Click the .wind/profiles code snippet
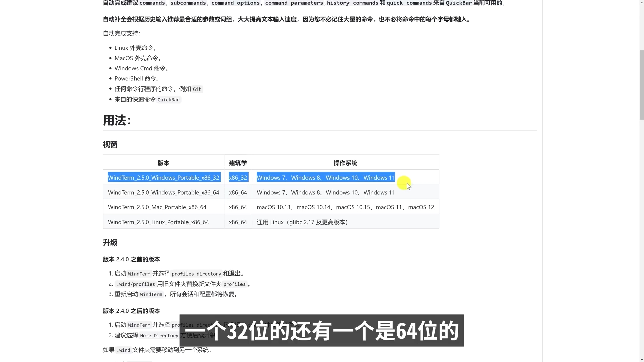 click(x=135, y=284)
